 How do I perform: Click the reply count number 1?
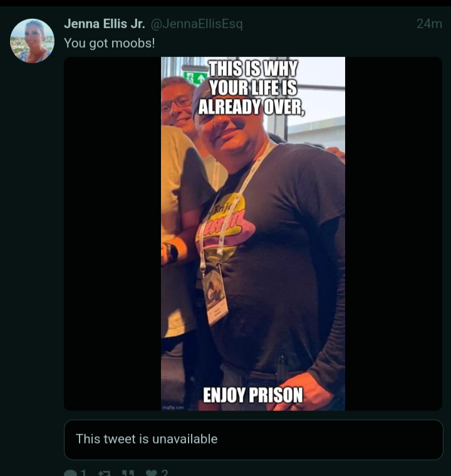[x=83, y=473]
